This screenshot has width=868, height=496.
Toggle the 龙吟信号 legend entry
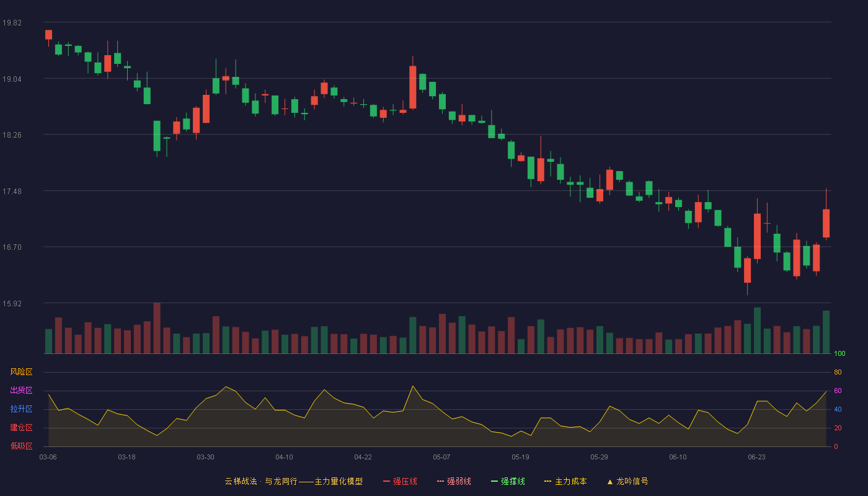627,481
